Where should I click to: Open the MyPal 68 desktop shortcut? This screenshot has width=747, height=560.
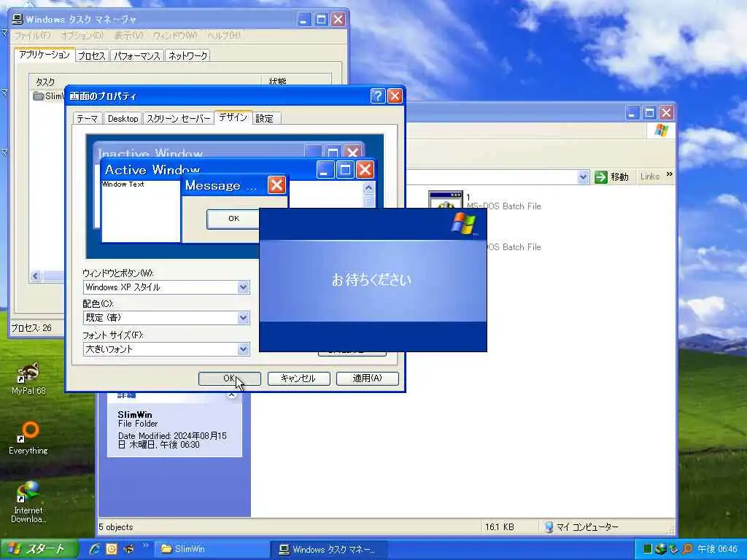[28, 378]
